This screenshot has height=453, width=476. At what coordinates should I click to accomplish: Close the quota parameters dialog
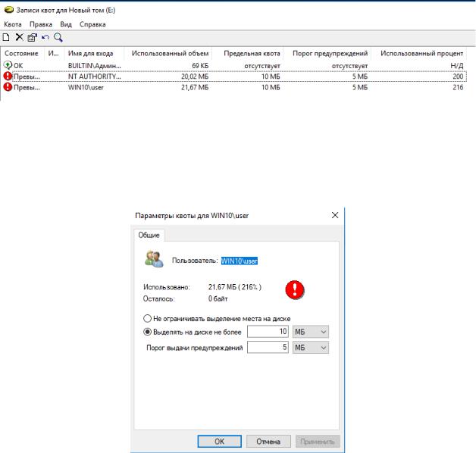[x=335, y=215]
